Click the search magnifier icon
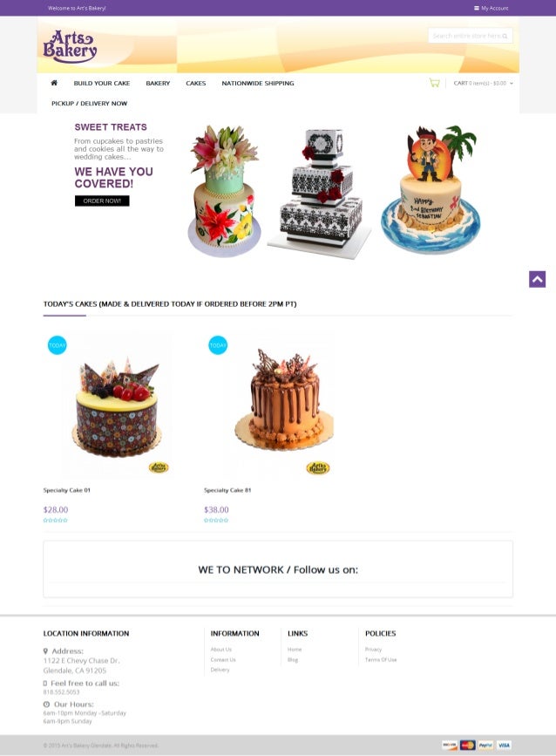 [x=505, y=36]
